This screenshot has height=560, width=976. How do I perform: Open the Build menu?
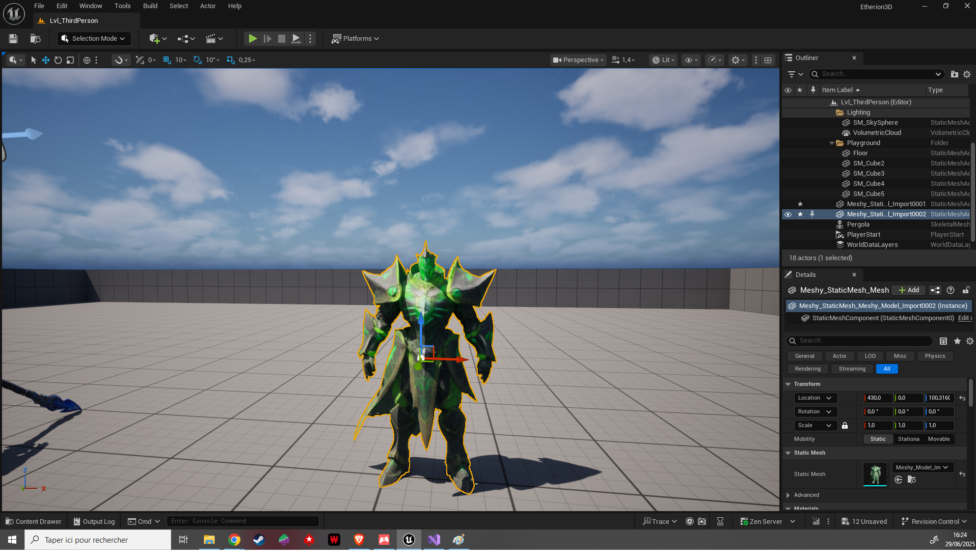[x=150, y=6]
